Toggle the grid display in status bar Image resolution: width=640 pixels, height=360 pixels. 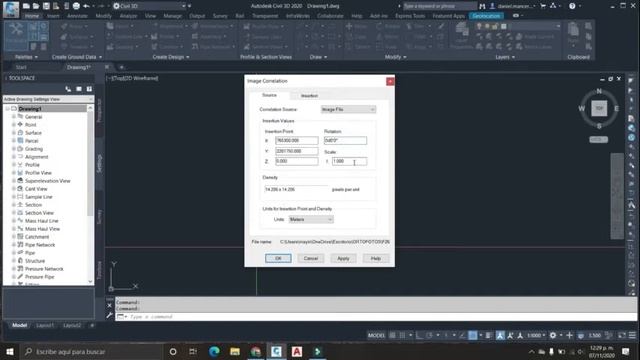click(x=392, y=335)
